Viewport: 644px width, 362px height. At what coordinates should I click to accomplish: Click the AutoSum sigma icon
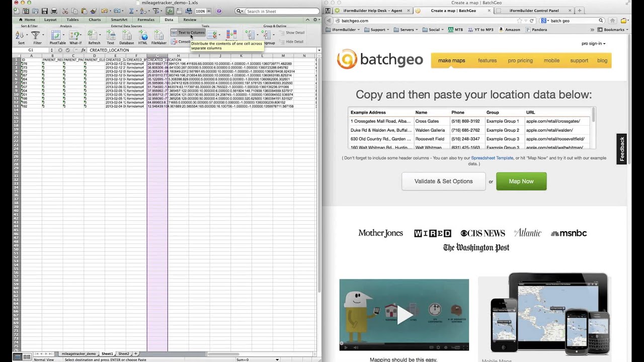coord(131,11)
